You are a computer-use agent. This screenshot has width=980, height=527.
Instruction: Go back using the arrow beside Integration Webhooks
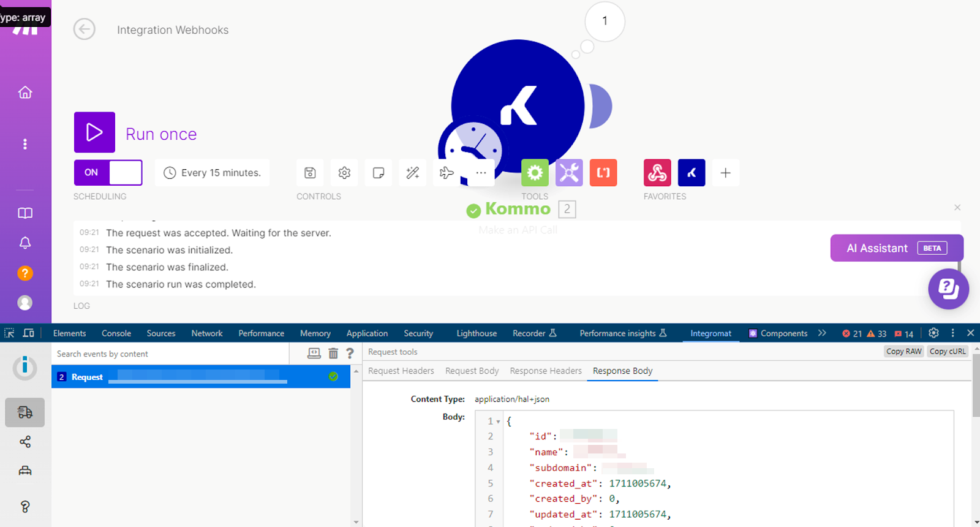(x=85, y=29)
